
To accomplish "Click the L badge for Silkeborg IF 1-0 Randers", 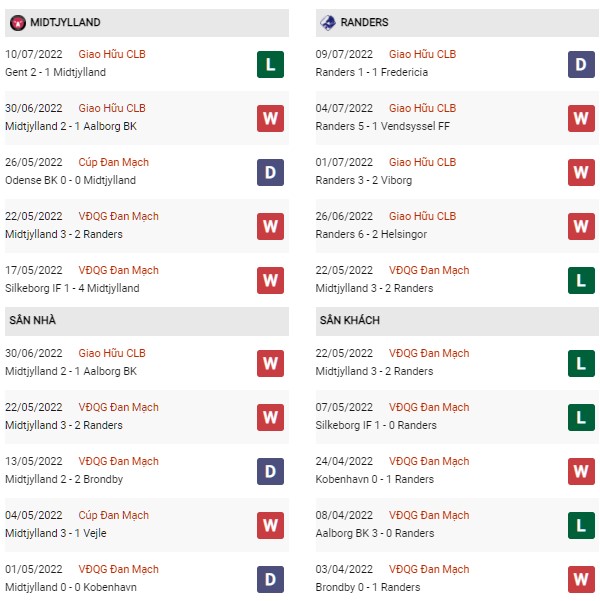I will click(x=581, y=417).
